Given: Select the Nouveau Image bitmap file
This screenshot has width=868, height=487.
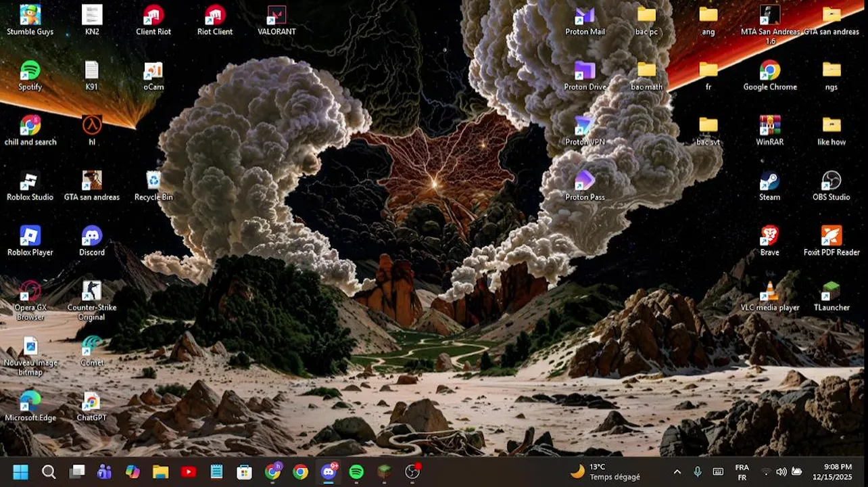Looking at the screenshot, I should (30, 356).
